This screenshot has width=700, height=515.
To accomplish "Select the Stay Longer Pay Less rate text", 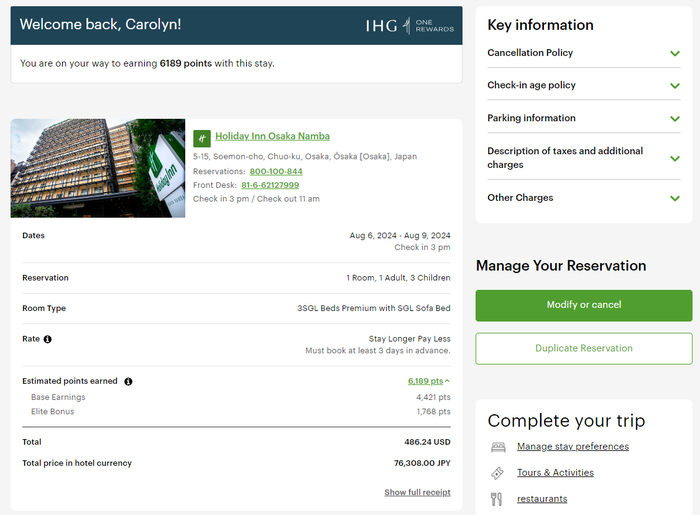I will pos(409,339).
